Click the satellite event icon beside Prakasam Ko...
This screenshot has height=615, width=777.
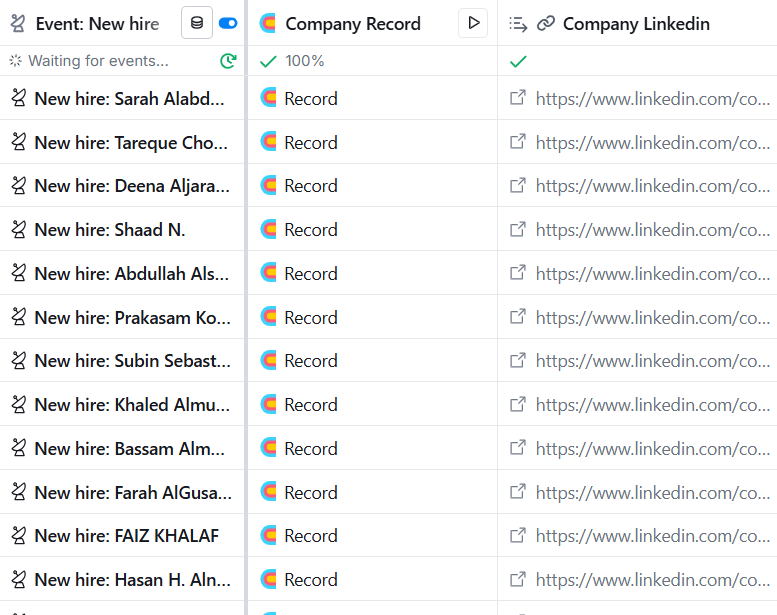click(18, 317)
